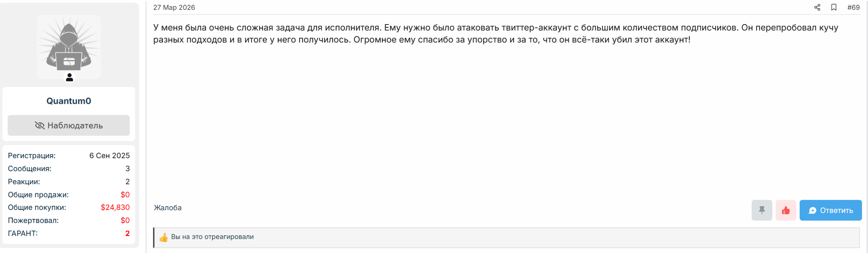Image resolution: width=868 pixels, height=253 pixels.
Task: Open the post number #69 permalink
Action: (853, 7)
